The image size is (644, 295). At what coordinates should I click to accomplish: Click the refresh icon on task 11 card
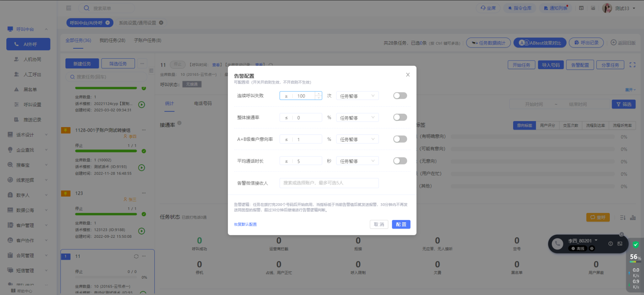pos(136,256)
